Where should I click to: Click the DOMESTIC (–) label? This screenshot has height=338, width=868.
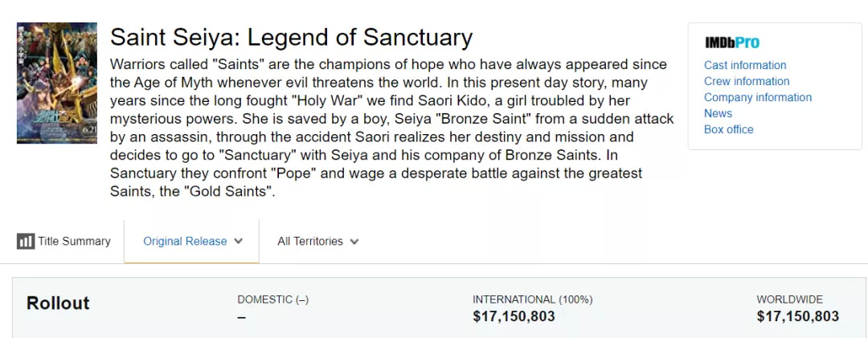[272, 299]
